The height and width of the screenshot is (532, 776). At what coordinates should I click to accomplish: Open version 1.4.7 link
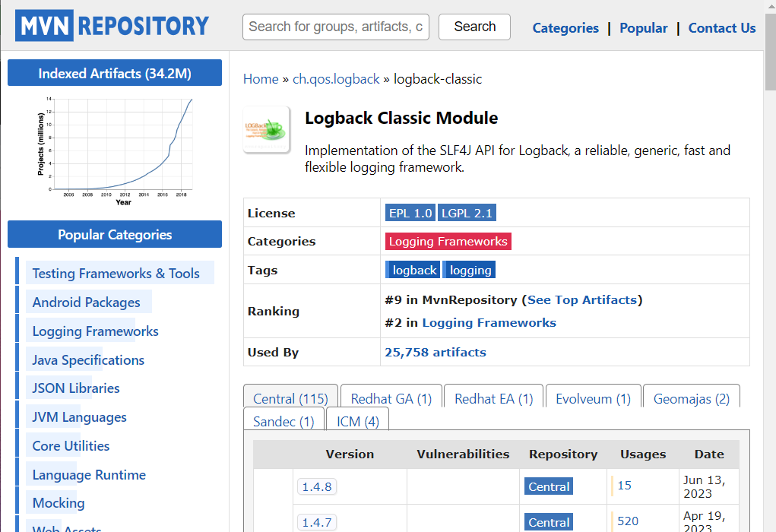[x=317, y=522]
